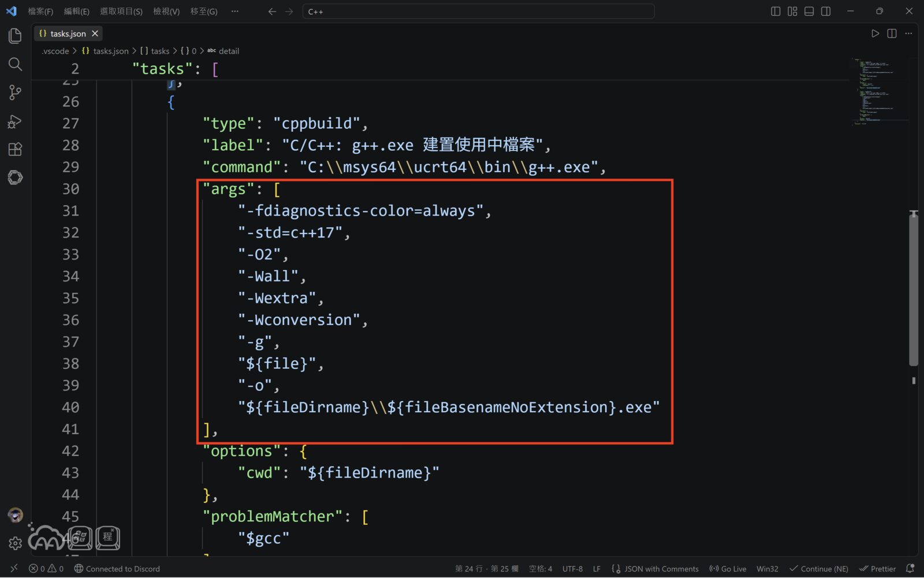The height and width of the screenshot is (578, 924).
Task: Click the "$gcc" value
Action: [x=263, y=539]
